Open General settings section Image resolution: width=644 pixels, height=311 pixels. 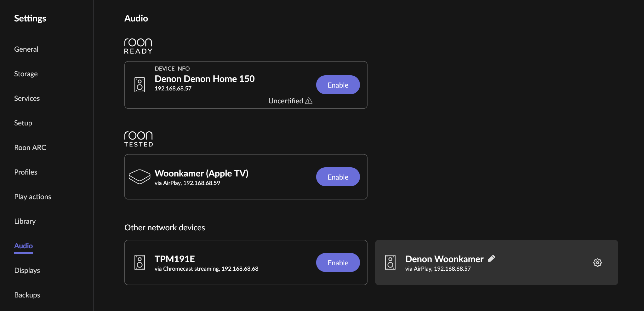pos(26,49)
